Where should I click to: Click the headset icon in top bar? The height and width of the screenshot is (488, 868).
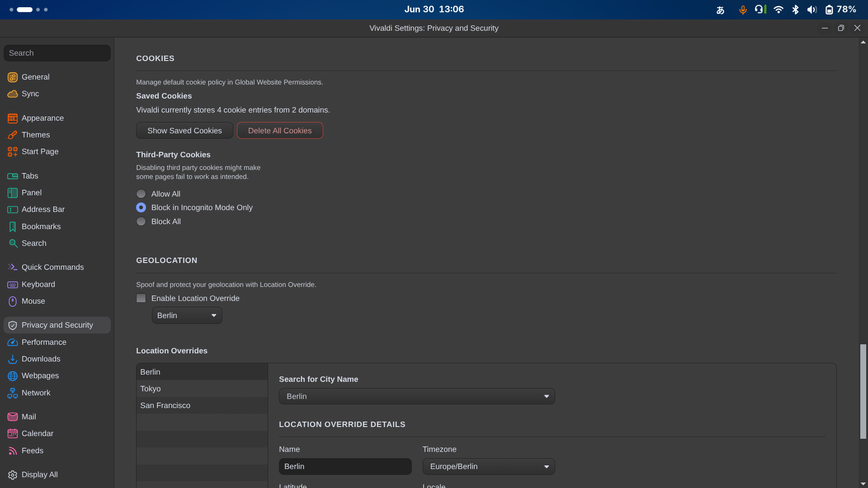pos(760,9)
